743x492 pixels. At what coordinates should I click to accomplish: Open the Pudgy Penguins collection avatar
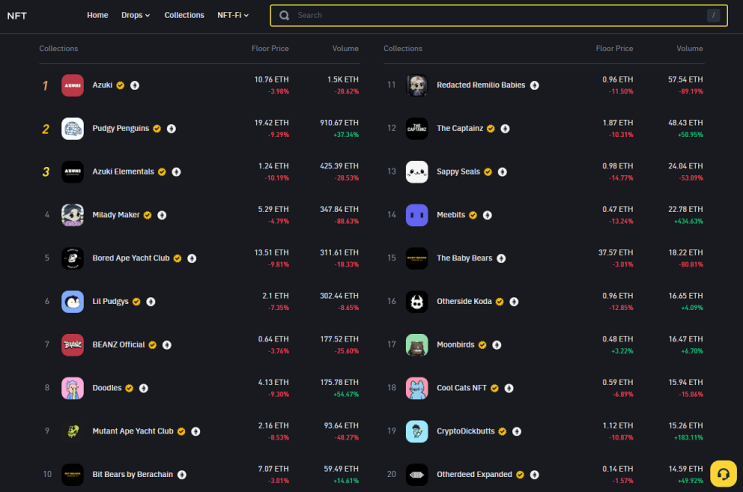[x=72, y=128]
